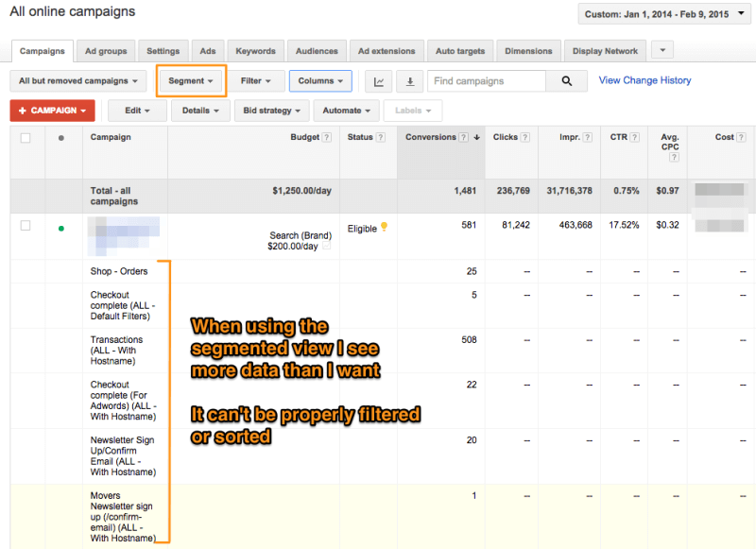Sort by Cost column header
756x549 pixels.
click(724, 137)
